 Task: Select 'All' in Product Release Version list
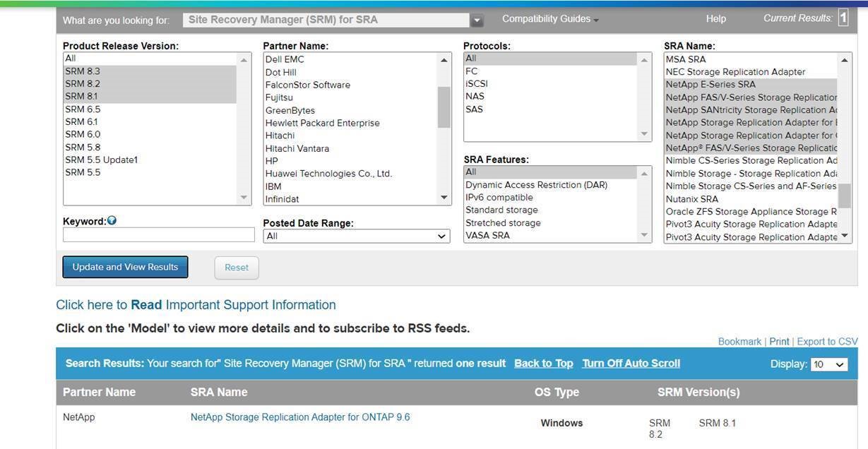150,59
